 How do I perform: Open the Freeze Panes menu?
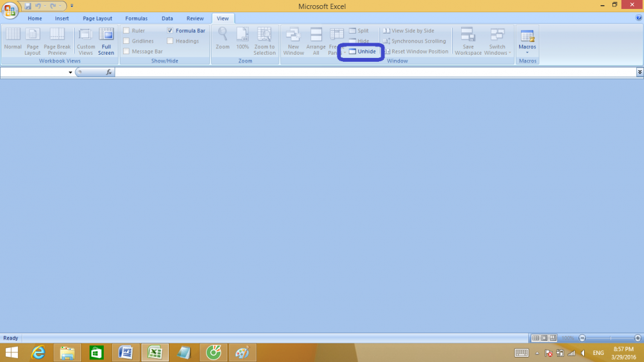point(336,41)
